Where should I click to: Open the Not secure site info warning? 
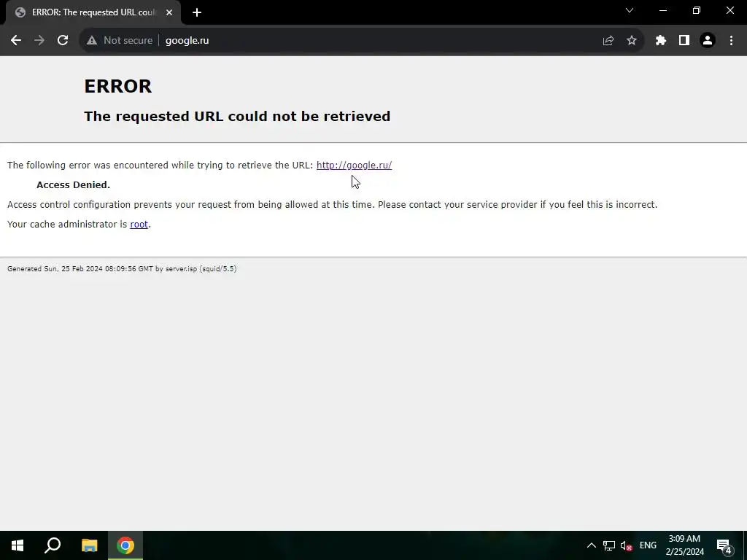tap(120, 41)
